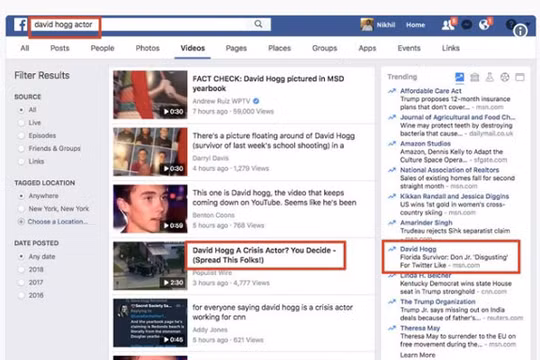
Task: Switch to the All tab
Action: tap(24, 48)
